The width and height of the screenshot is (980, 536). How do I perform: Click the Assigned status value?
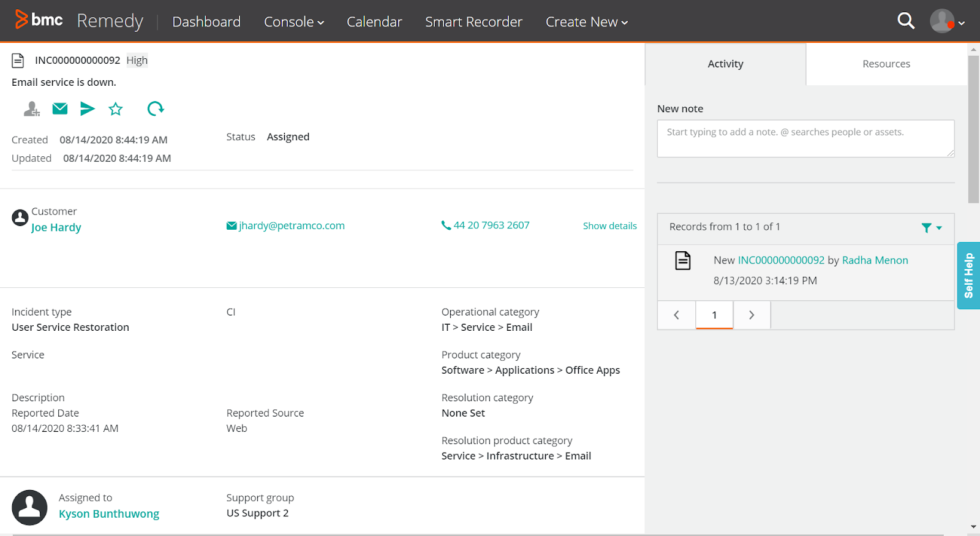click(x=288, y=137)
